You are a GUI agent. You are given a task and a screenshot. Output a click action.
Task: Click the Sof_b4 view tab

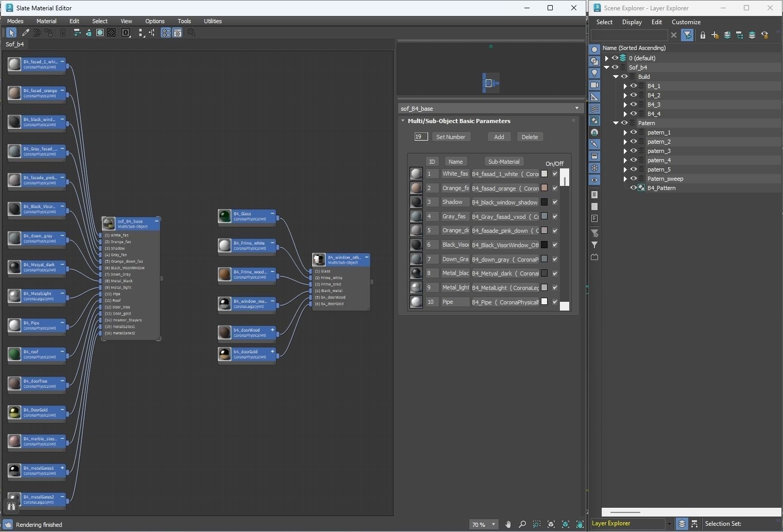point(14,44)
